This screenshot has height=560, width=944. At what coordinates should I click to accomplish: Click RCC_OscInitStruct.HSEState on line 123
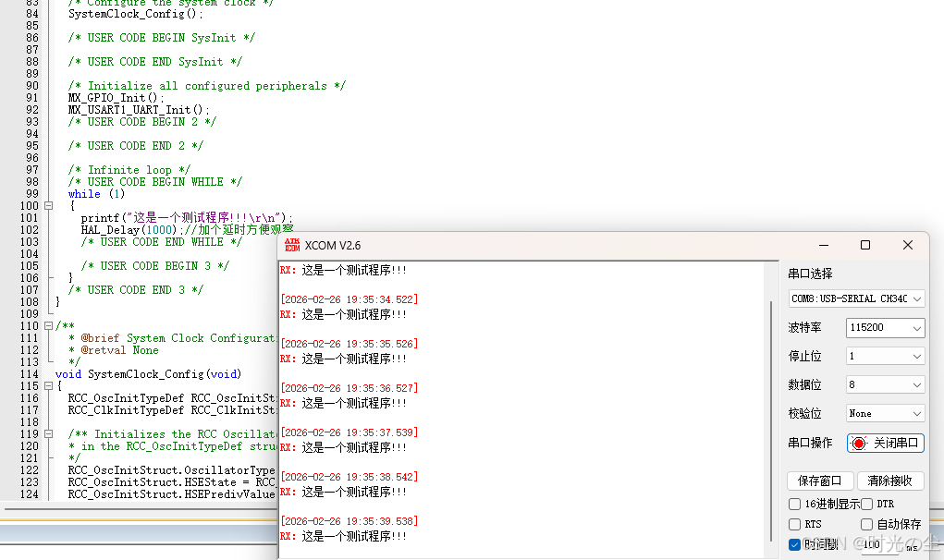click(x=153, y=482)
